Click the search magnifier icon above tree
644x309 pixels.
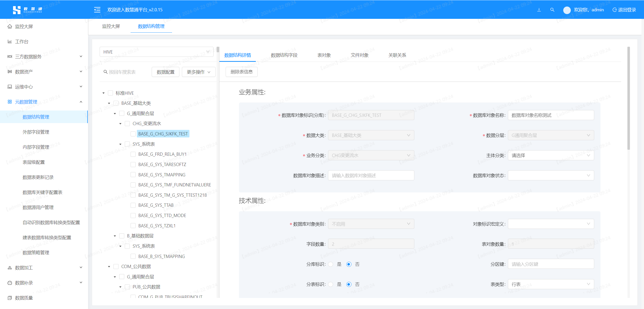click(106, 72)
